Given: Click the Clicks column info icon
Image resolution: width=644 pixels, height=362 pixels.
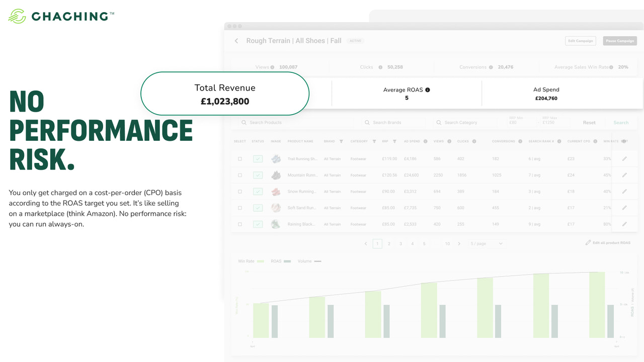Looking at the screenshot, I should [x=473, y=141].
